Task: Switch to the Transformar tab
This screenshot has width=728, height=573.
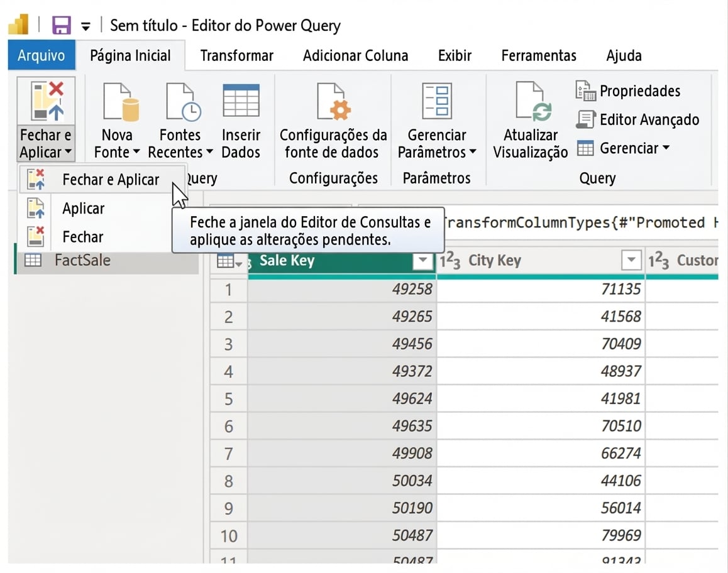Action: pos(236,55)
